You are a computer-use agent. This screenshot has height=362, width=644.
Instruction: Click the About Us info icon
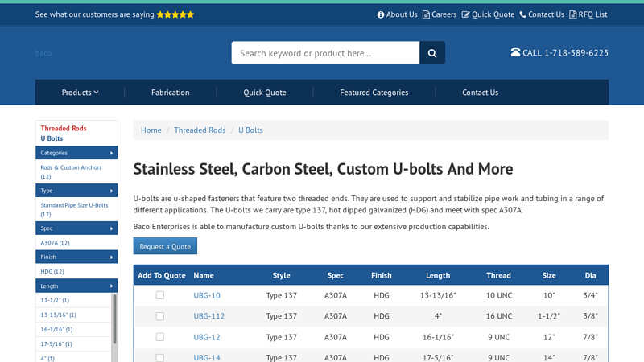tap(381, 14)
